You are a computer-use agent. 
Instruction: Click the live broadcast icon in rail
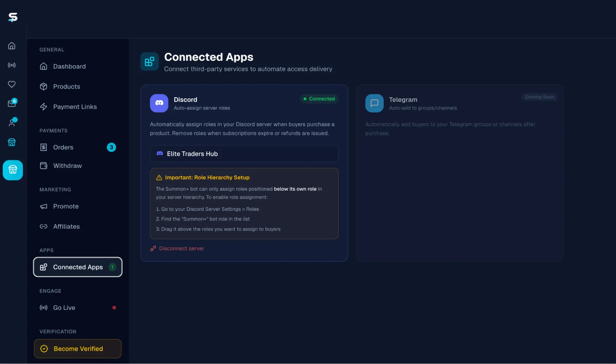click(12, 65)
